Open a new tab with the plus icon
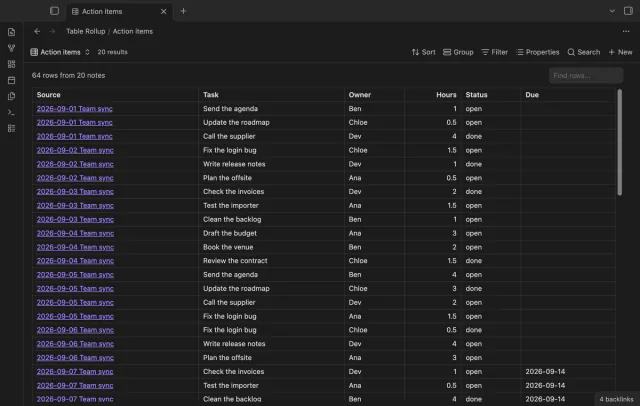This screenshot has width=640, height=406. pos(183,11)
